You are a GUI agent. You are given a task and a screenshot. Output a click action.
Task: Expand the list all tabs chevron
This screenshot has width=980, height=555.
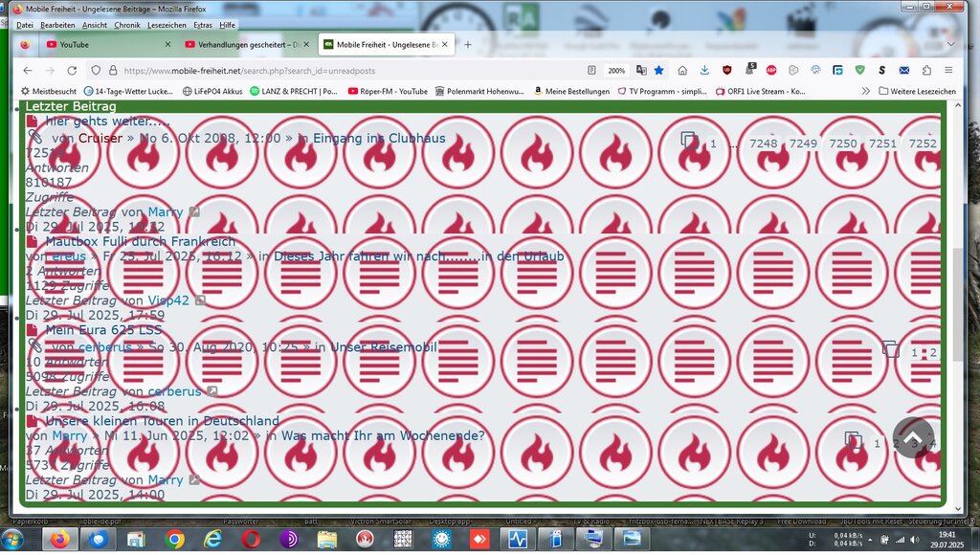click(x=950, y=44)
